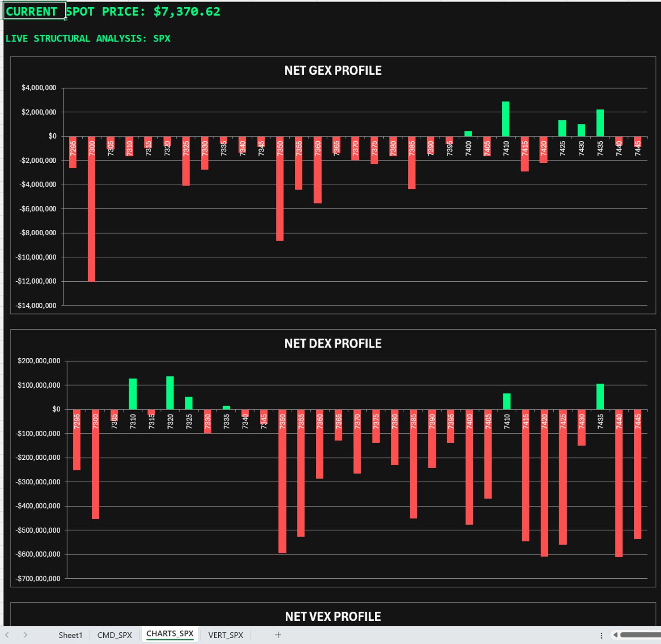Click the 7445 red bar in DEX chart

pyautogui.click(x=638, y=474)
